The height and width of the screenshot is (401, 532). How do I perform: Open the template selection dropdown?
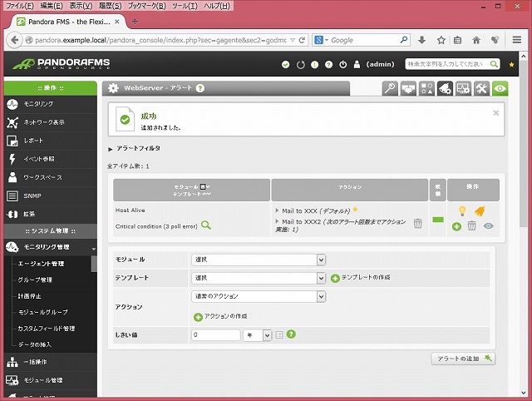(x=259, y=278)
